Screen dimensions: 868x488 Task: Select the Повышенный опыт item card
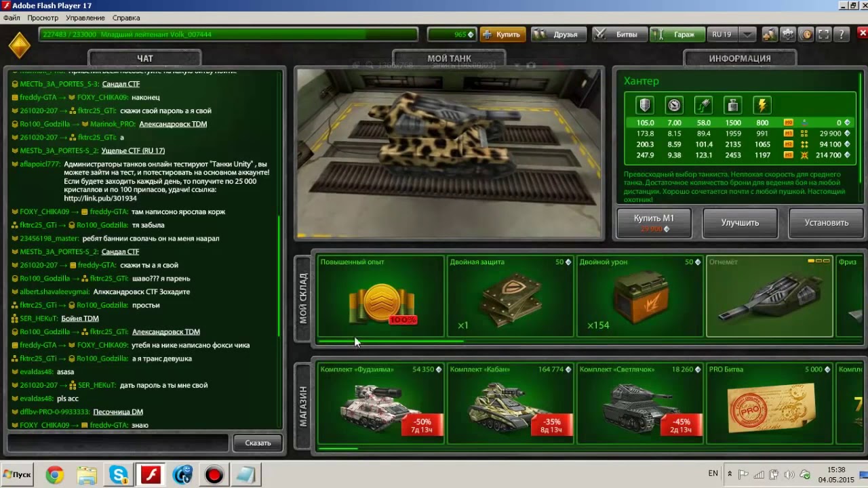[x=380, y=296]
